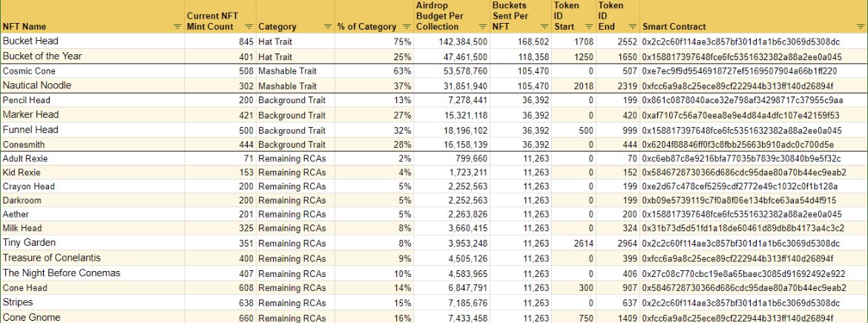Click Cosmic Cone's 63% cell
The height and width of the screenshot is (323, 868).
tap(374, 71)
